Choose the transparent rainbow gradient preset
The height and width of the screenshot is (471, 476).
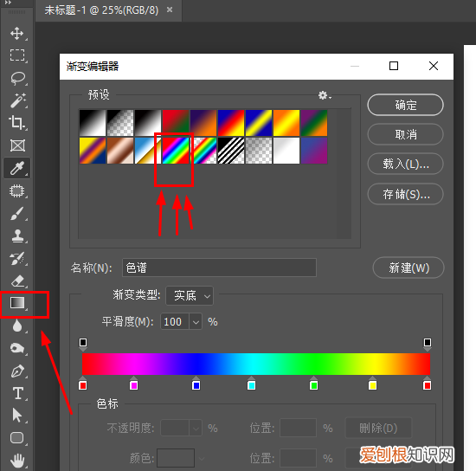click(203, 151)
